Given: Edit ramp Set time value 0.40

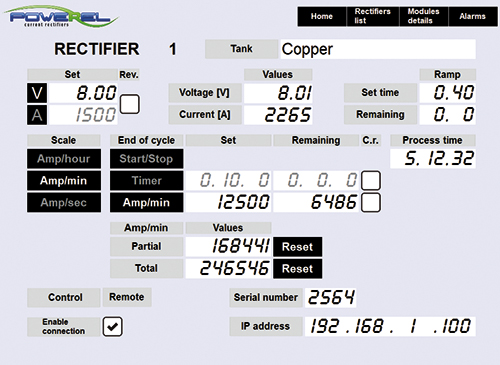Looking at the screenshot, I should 447,93.
